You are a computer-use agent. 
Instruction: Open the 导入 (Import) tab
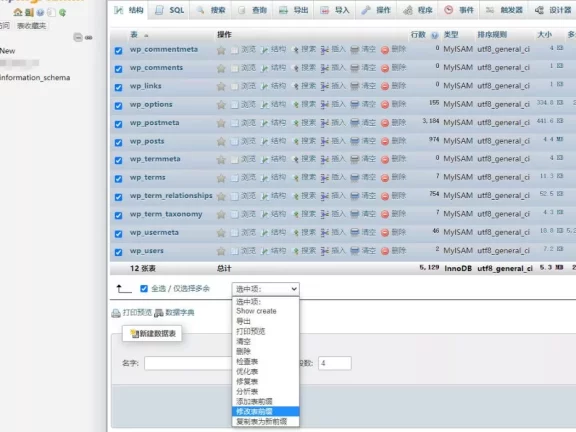[x=335, y=10]
